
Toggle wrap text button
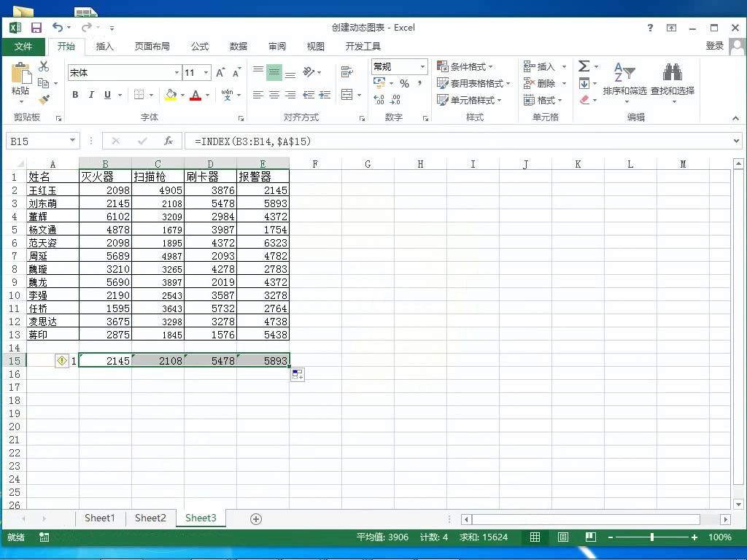(347, 72)
